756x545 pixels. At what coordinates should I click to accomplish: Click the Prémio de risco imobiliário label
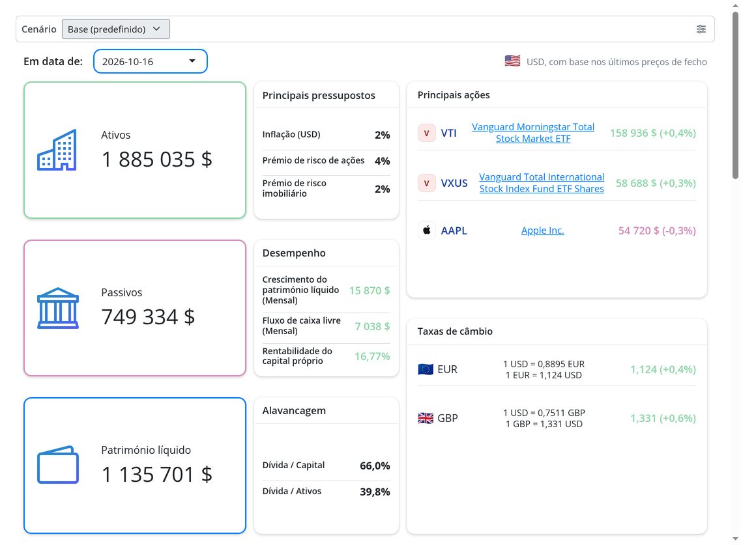point(294,188)
